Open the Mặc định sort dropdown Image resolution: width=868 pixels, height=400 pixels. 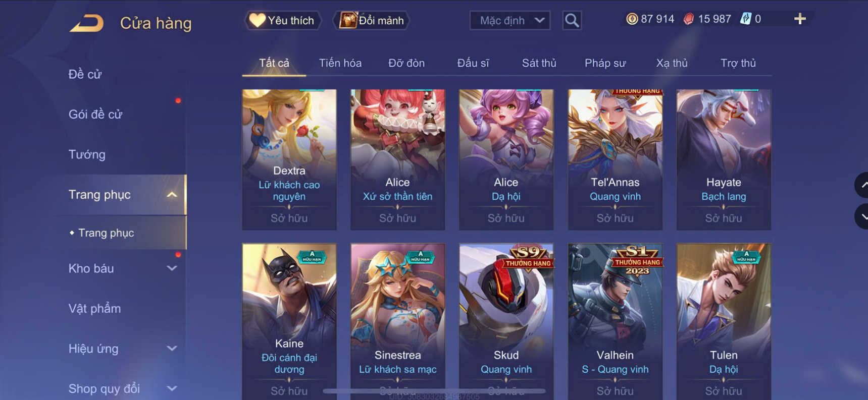click(x=510, y=21)
